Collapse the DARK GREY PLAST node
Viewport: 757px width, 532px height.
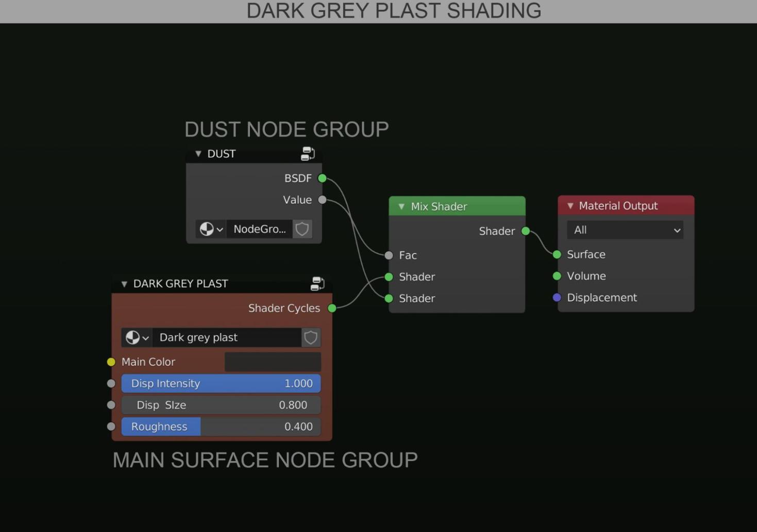pyautogui.click(x=124, y=284)
